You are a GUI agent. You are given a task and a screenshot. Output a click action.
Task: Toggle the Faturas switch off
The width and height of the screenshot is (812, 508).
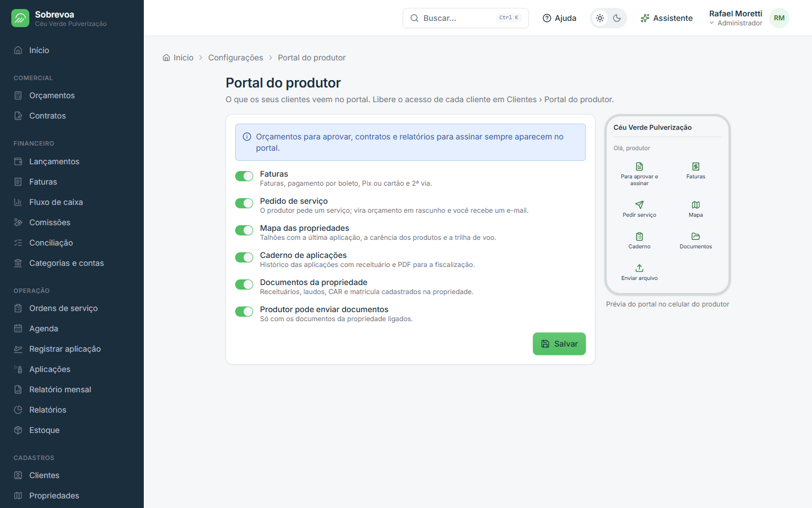point(244,176)
